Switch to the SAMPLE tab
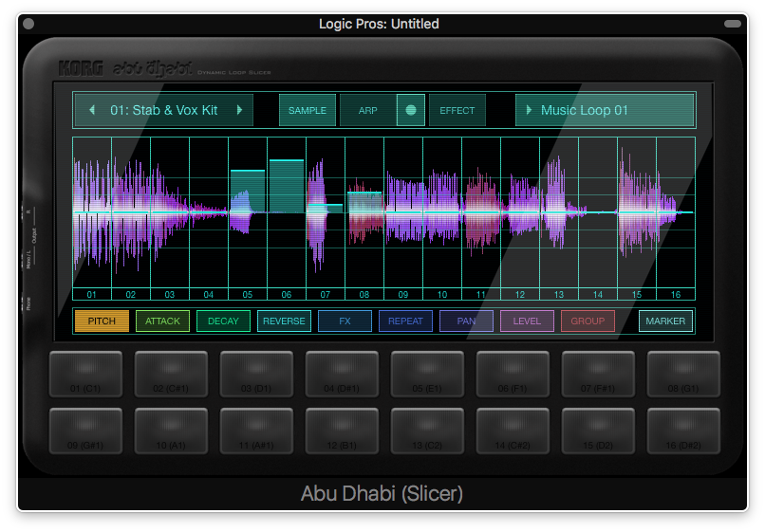This screenshot has width=765, height=532. [307, 110]
